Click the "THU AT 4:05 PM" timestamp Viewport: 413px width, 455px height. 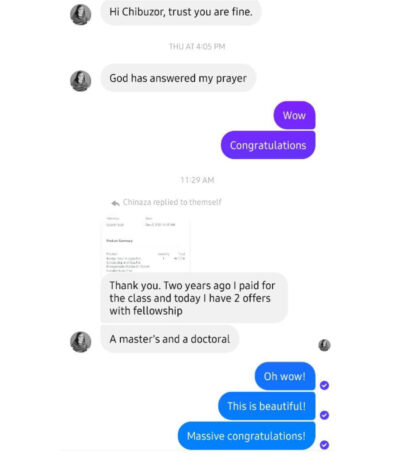click(x=197, y=46)
